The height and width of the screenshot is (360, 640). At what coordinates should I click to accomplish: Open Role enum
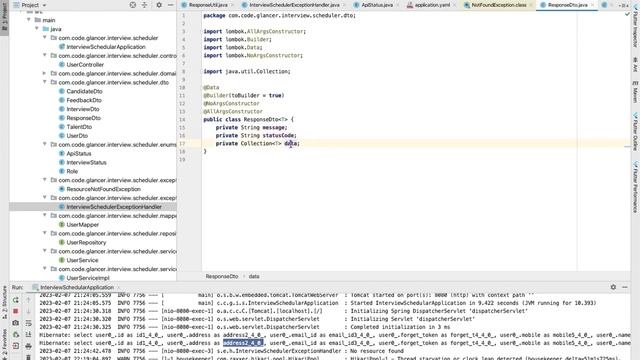pos(72,171)
